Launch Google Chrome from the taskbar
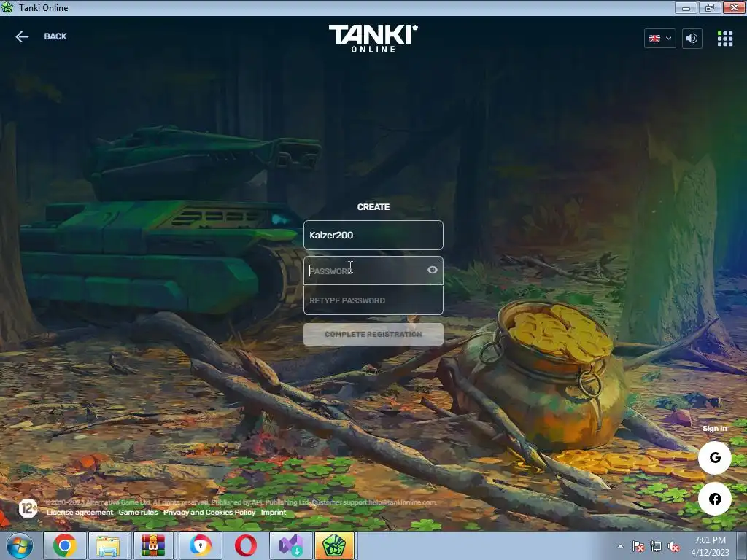This screenshot has height=560, width=747. (x=65, y=545)
